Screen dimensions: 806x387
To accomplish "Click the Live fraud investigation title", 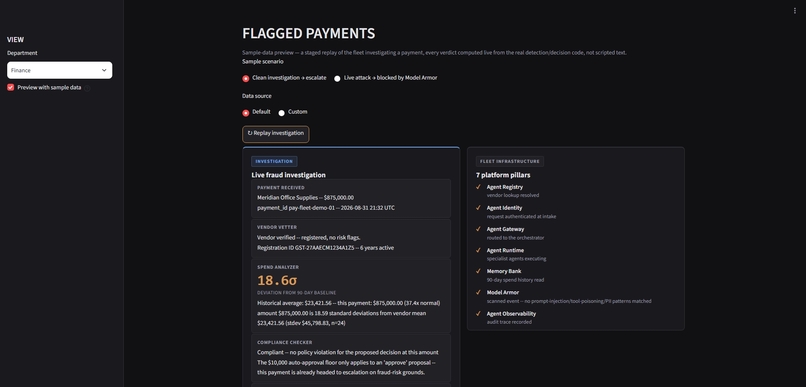I will click(x=288, y=175).
